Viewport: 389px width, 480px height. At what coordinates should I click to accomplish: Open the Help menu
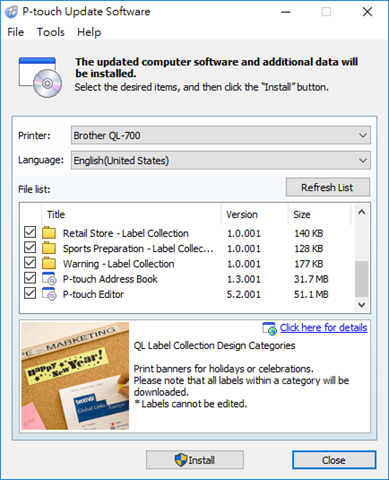click(89, 32)
